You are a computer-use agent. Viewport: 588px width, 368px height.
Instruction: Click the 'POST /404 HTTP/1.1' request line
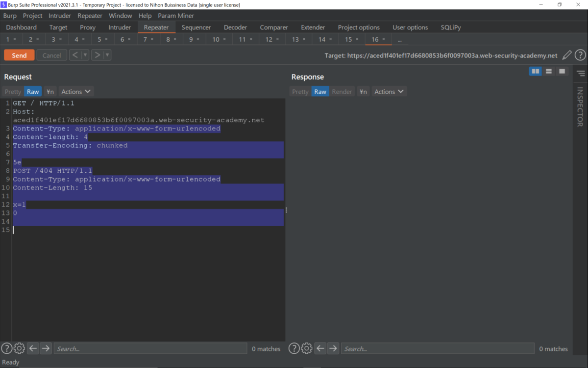[x=52, y=171]
